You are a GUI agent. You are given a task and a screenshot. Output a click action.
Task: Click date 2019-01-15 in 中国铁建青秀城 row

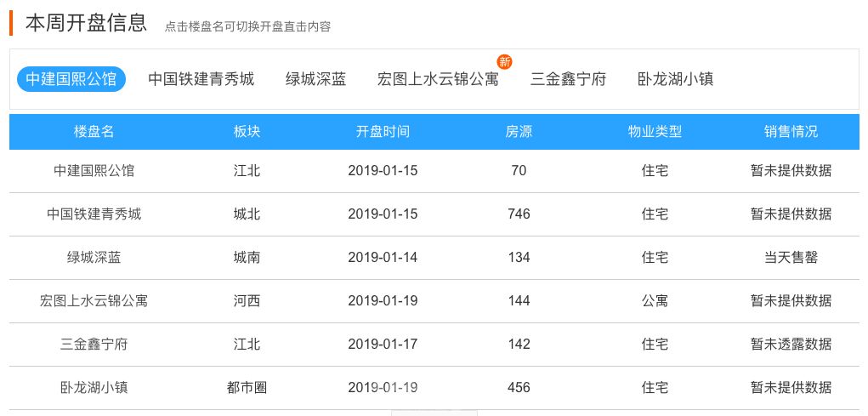383,214
